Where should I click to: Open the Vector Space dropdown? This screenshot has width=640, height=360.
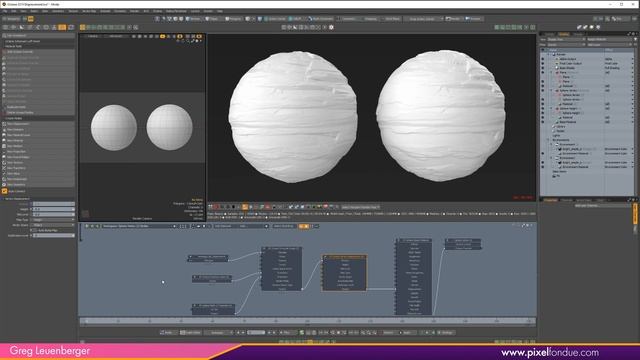tap(53, 225)
